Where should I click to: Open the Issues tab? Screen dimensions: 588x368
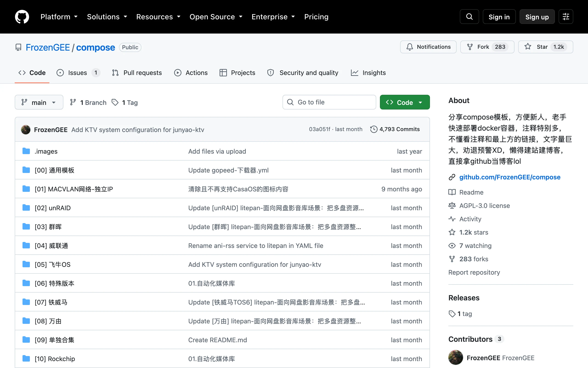tap(78, 73)
